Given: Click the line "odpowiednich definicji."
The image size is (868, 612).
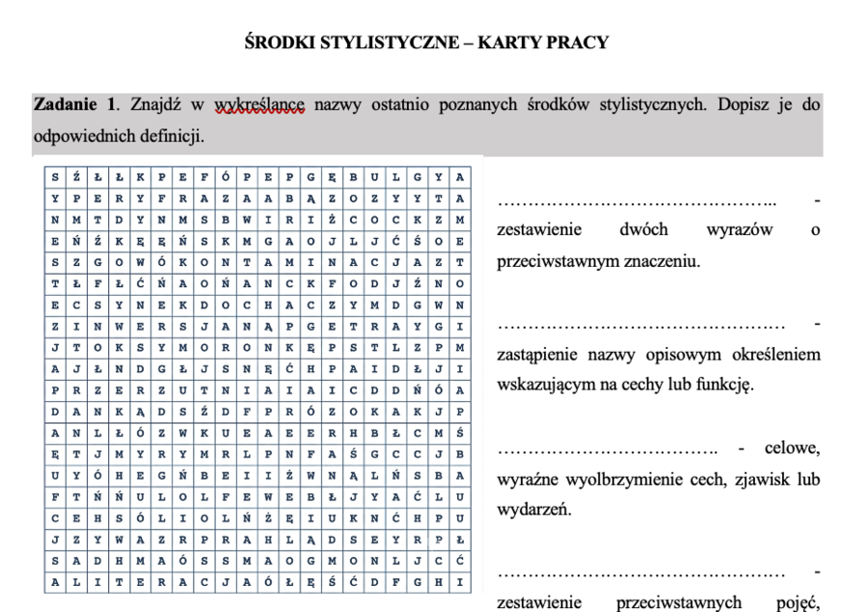Looking at the screenshot, I should tap(119, 136).
